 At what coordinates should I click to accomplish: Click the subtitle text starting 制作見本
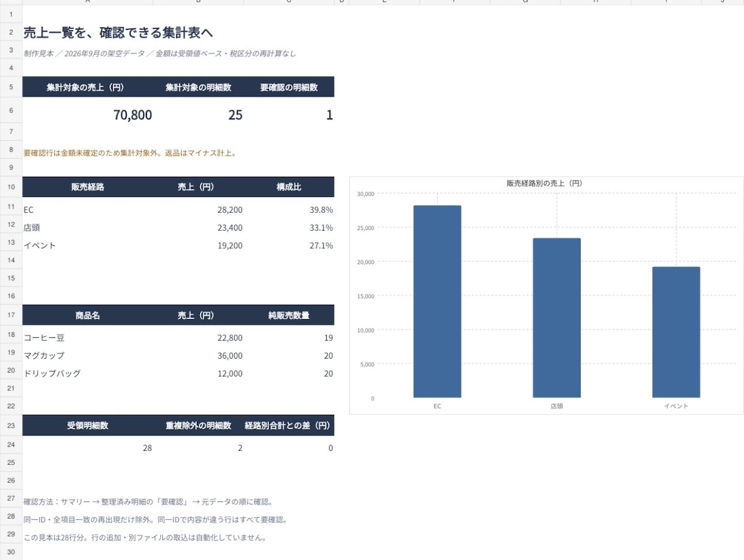160,54
